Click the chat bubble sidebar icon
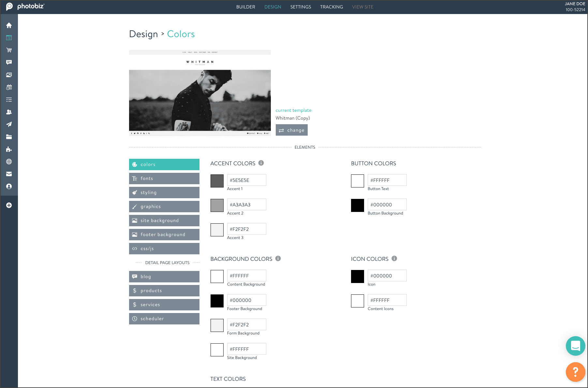 (9, 62)
